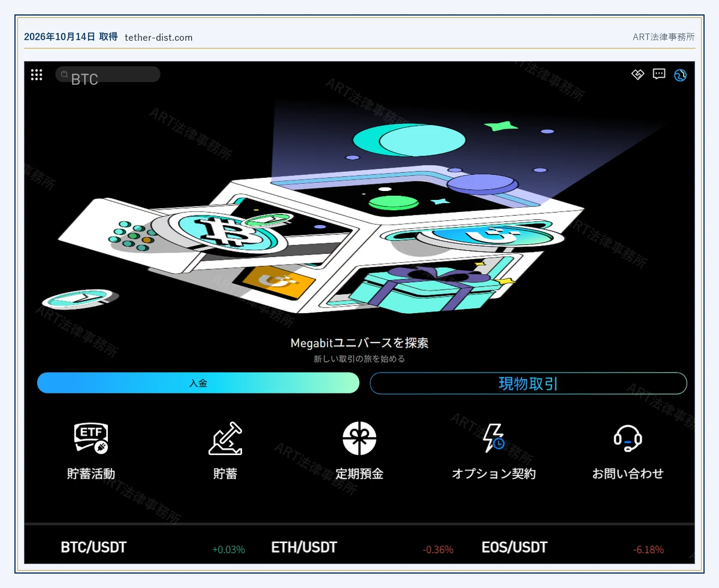Click the Megabitユニバースを探索 heading
The height and width of the screenshot is (588, 719).
tap(359, 343)
